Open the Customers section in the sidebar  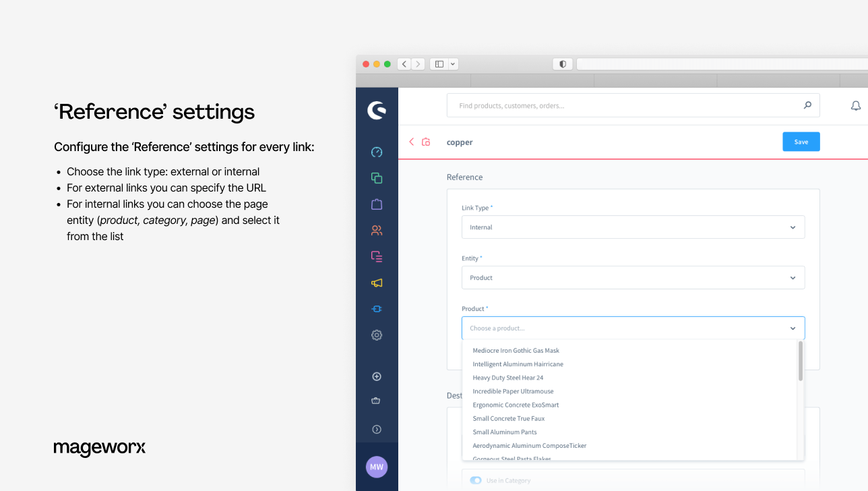(377, 230)
